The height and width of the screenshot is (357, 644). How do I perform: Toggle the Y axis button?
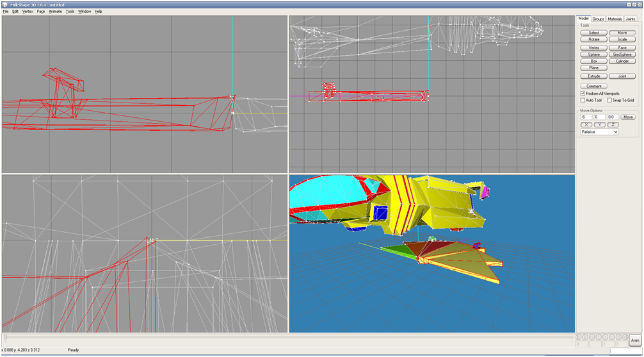click(x=600, y=124)
